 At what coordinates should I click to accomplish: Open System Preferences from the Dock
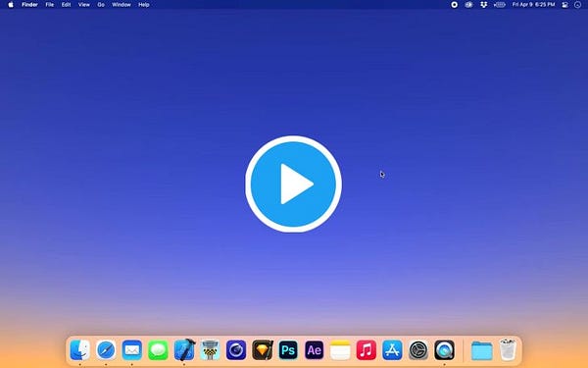click(418, 350)
